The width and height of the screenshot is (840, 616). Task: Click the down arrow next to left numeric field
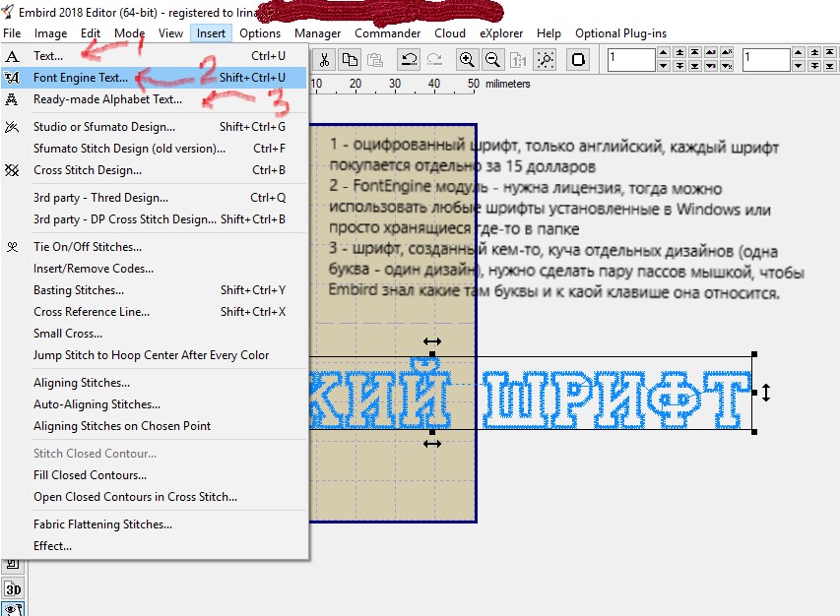point(663,65)
